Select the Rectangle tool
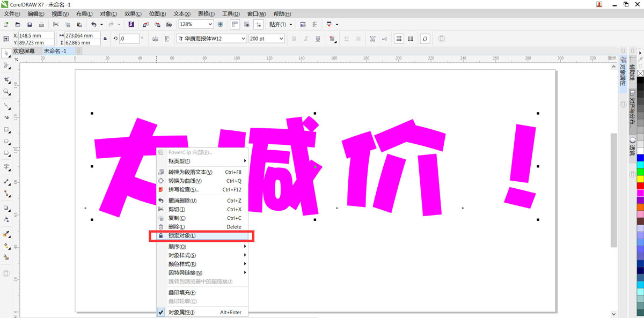The image size is (644, 318). (x=6, y=130)
